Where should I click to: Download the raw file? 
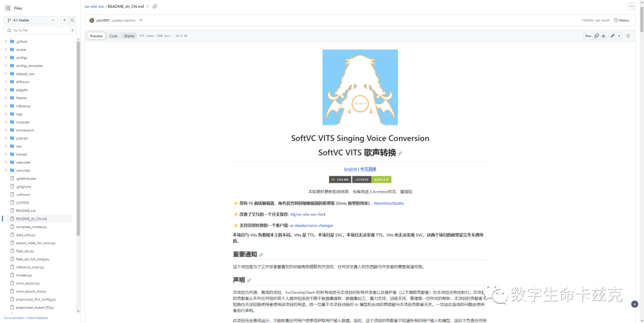pos(603,36)
